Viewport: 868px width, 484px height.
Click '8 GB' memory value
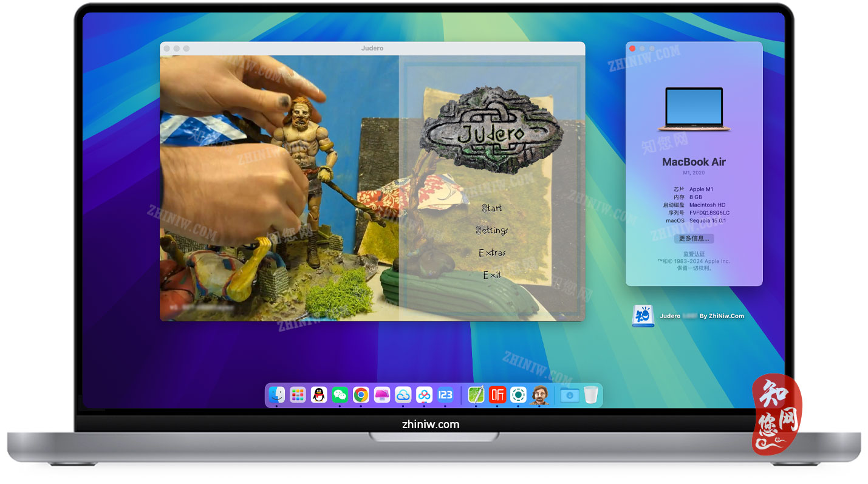click(x=695, y=197)
